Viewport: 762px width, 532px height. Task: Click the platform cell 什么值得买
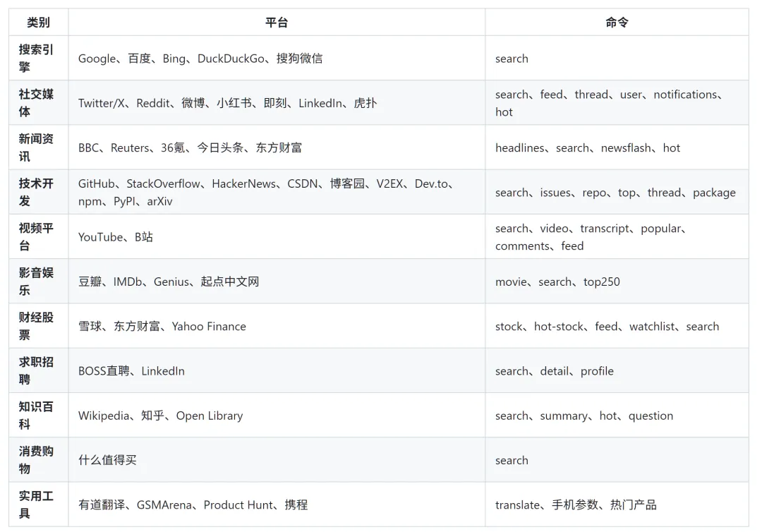(x=277, y=461)
